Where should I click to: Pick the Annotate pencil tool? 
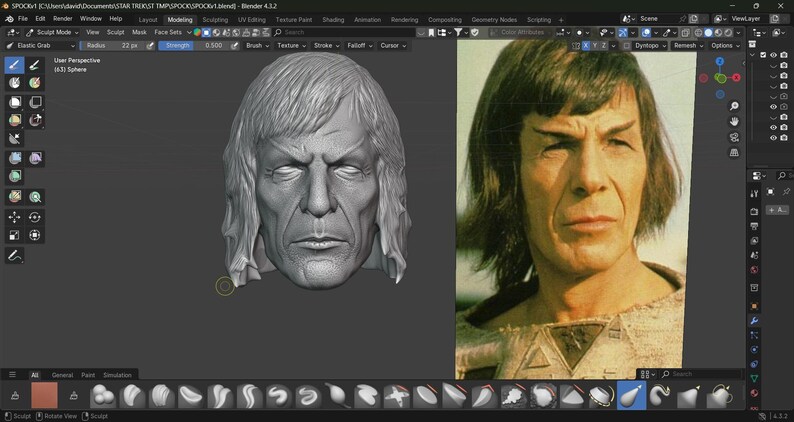point(15,256)
